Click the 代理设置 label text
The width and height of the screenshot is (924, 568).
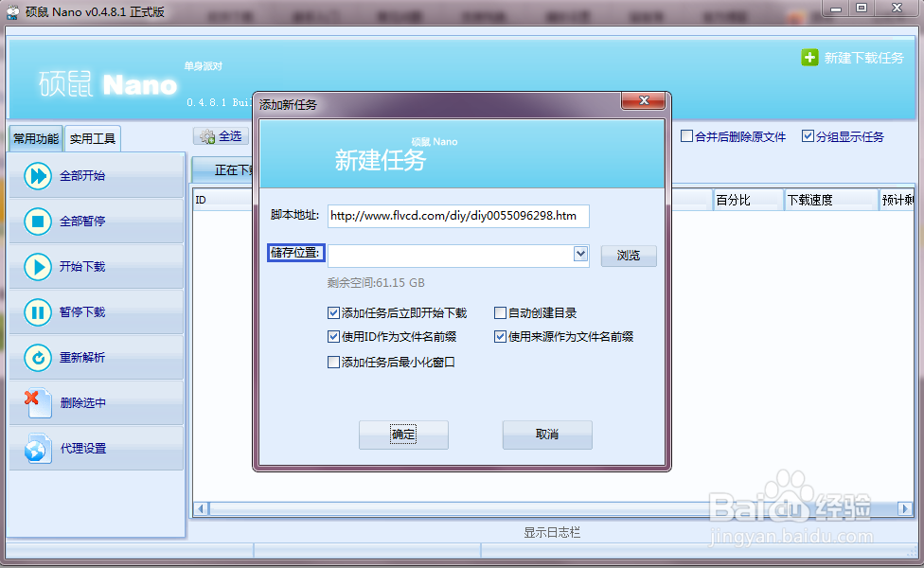(x=83, y=449)
